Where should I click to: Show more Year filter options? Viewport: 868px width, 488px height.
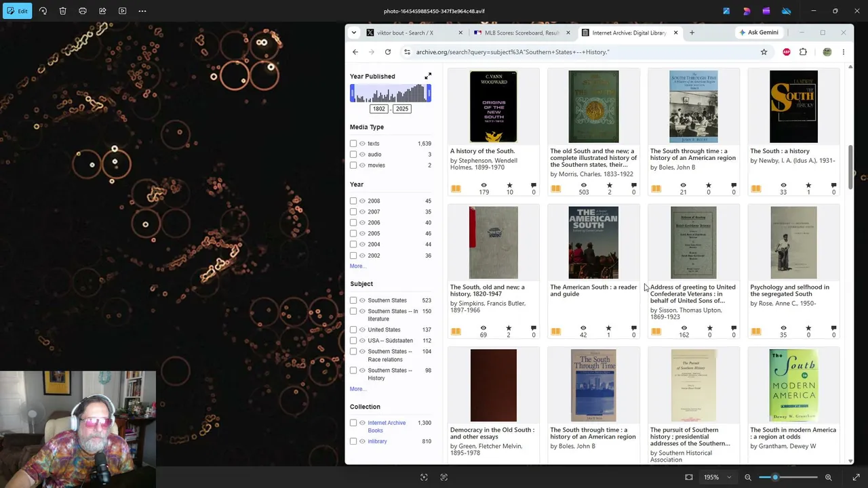click(357, 266)
